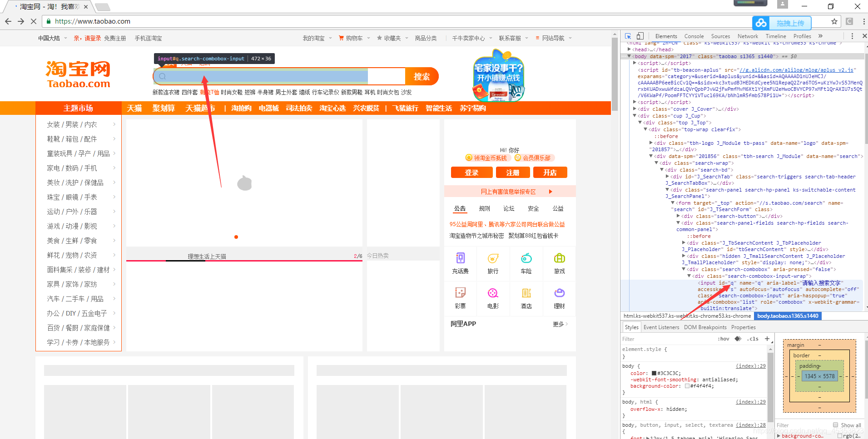Bookmark this page with the star icon
This screenshot has width=868, height=439.
[834, 21]
